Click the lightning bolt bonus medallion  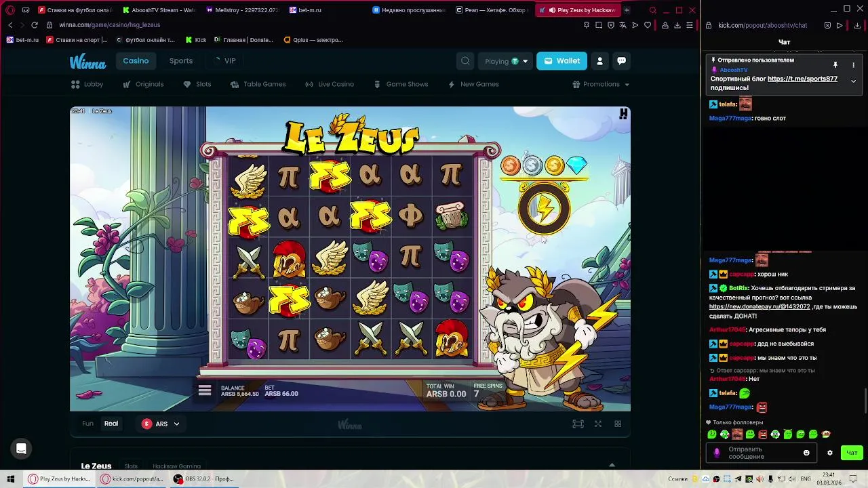pos(544,209)
